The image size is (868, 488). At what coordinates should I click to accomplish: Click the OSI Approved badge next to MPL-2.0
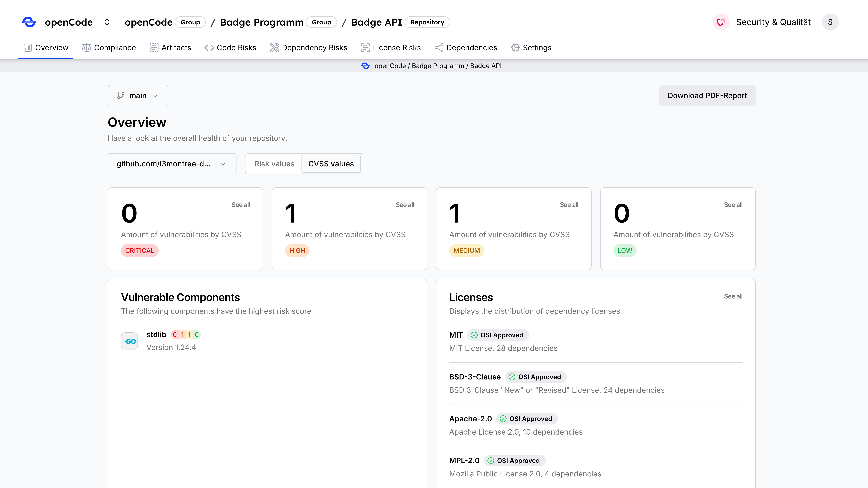(x=515, y=461)
